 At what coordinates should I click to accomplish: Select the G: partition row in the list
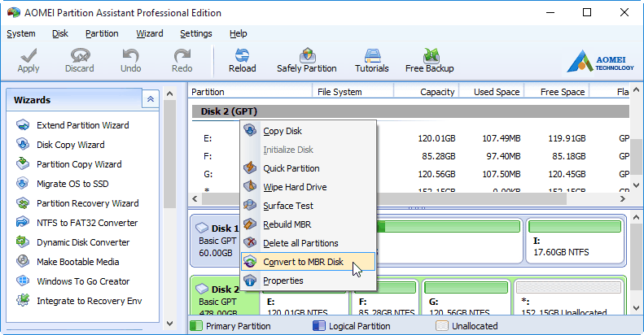(x=410, y=174)
